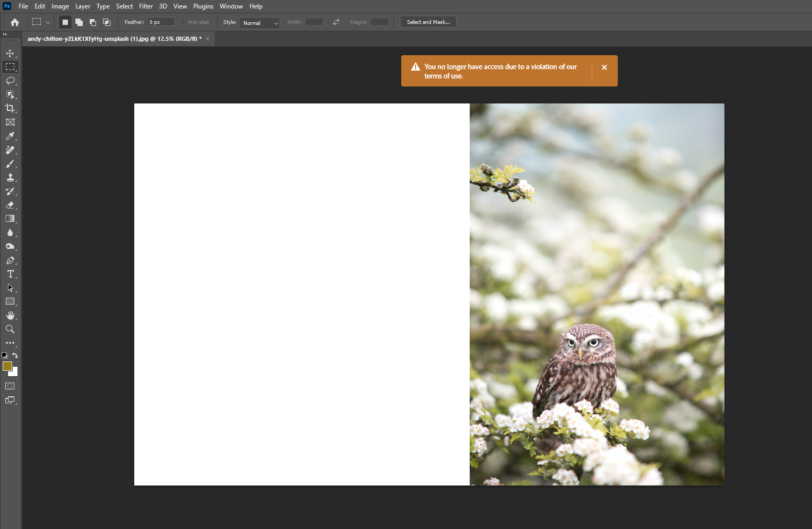Toggle Quick Mask mode

pos(10,386)
